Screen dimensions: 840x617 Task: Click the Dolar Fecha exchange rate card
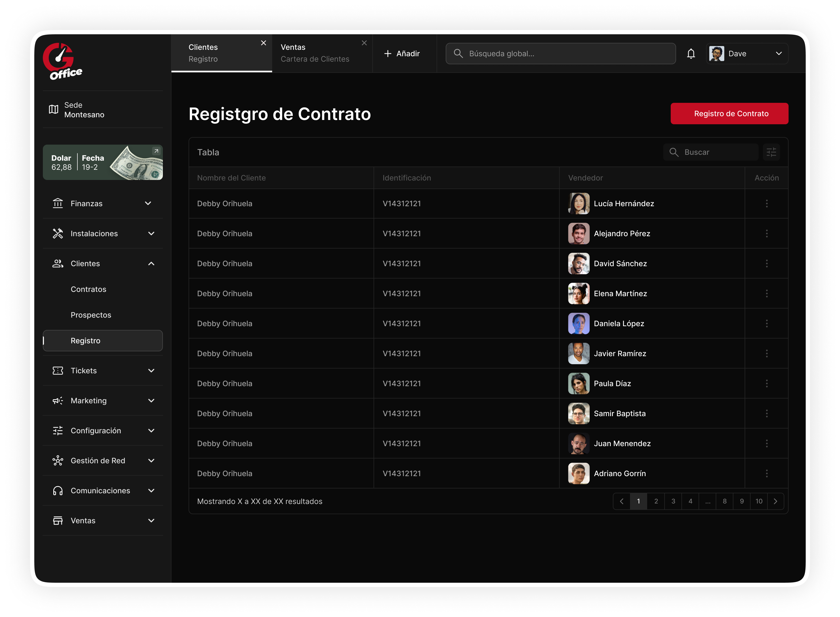(103, 162)
